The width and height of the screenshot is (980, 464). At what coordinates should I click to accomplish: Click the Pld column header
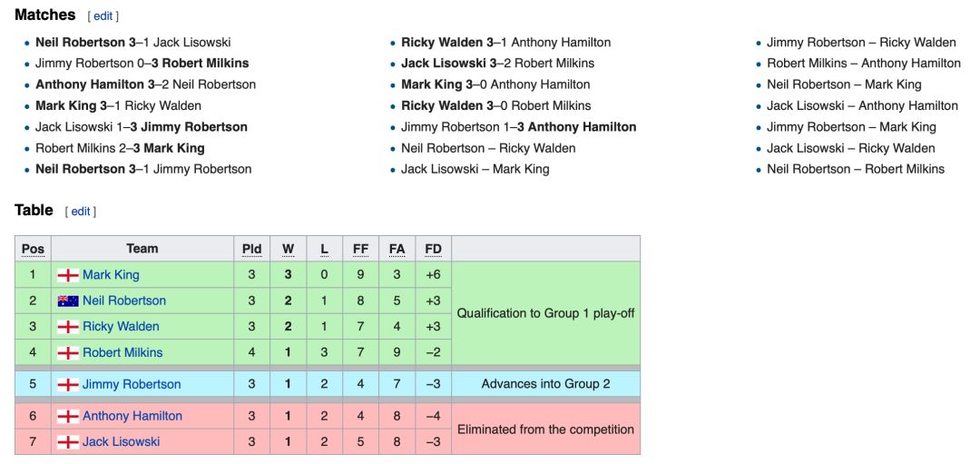point(251,249)
